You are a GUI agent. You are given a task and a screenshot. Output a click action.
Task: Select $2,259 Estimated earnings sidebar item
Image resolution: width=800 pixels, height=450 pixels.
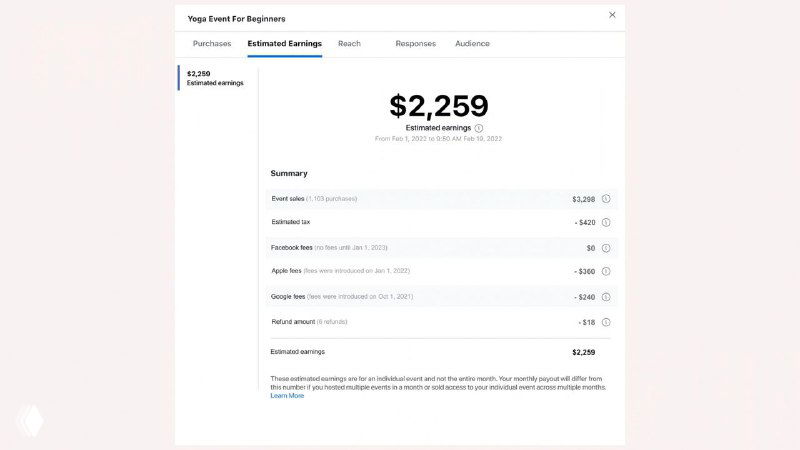click(214, 78)
